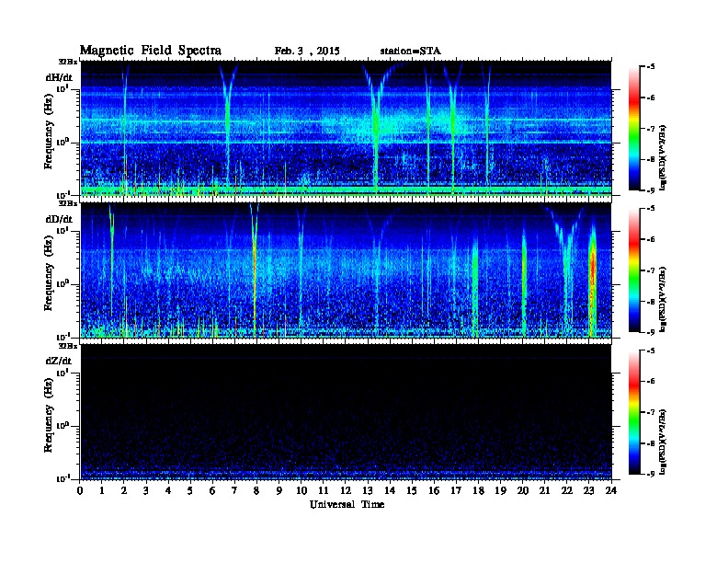Click the "Magnetic Field Spectra" plot title

[x=151, y=51]
